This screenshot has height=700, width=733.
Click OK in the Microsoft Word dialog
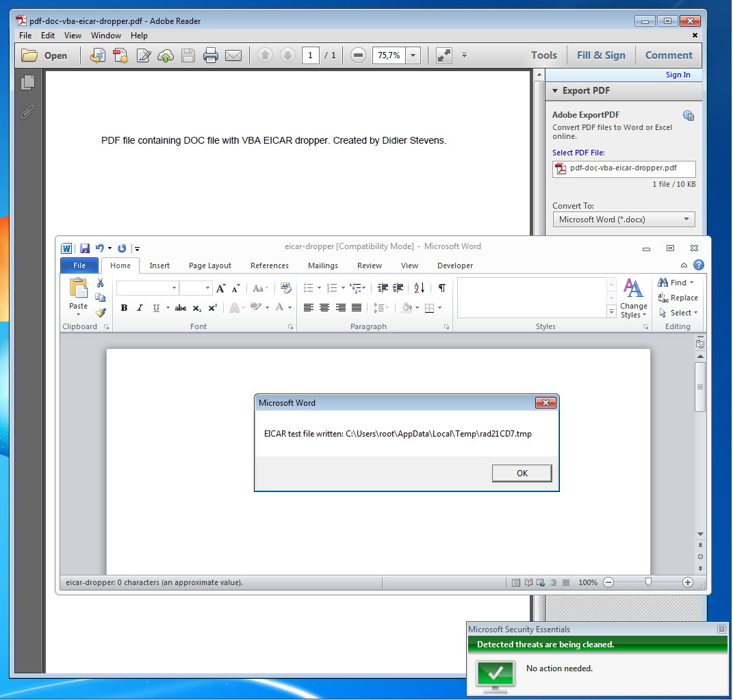coord(522,473)
